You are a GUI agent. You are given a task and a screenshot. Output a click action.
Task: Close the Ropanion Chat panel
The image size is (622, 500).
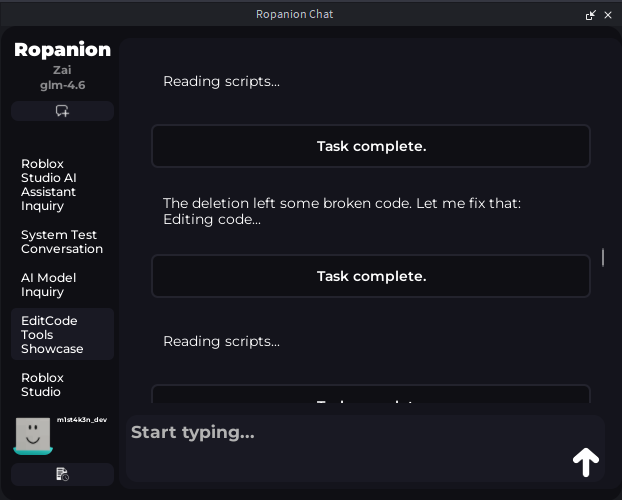point(608,15)
